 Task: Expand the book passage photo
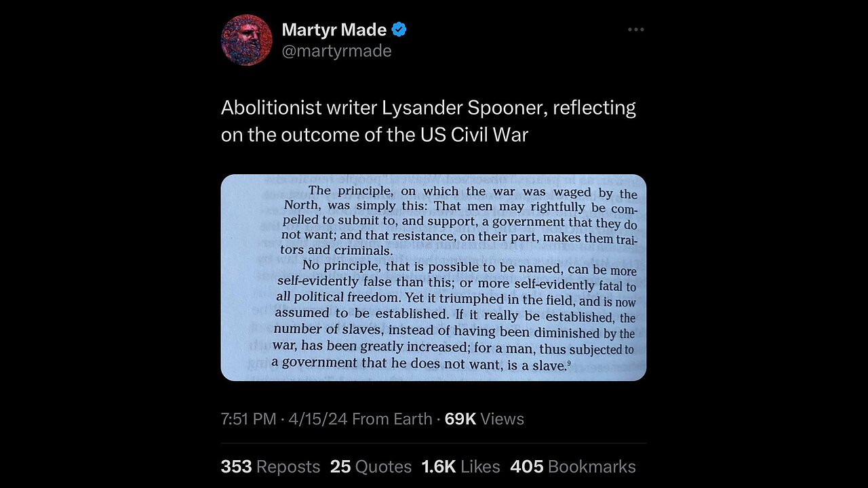[433, 277]
